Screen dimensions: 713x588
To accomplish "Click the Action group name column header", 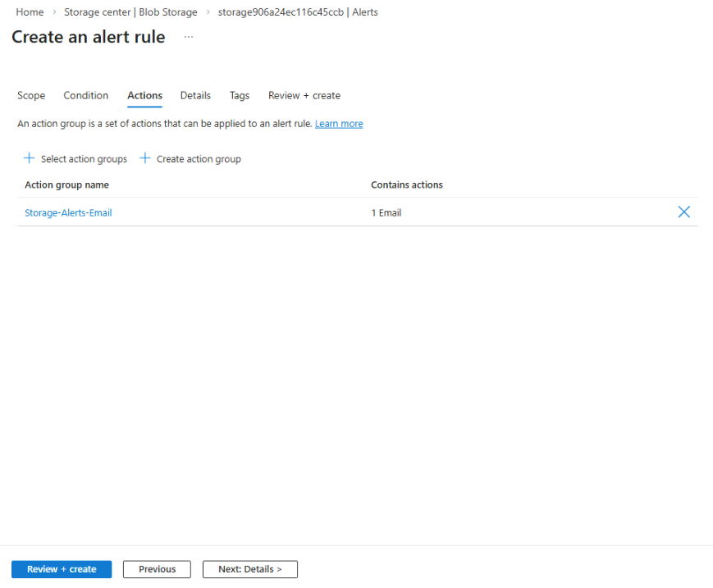I will pos(66,185).
